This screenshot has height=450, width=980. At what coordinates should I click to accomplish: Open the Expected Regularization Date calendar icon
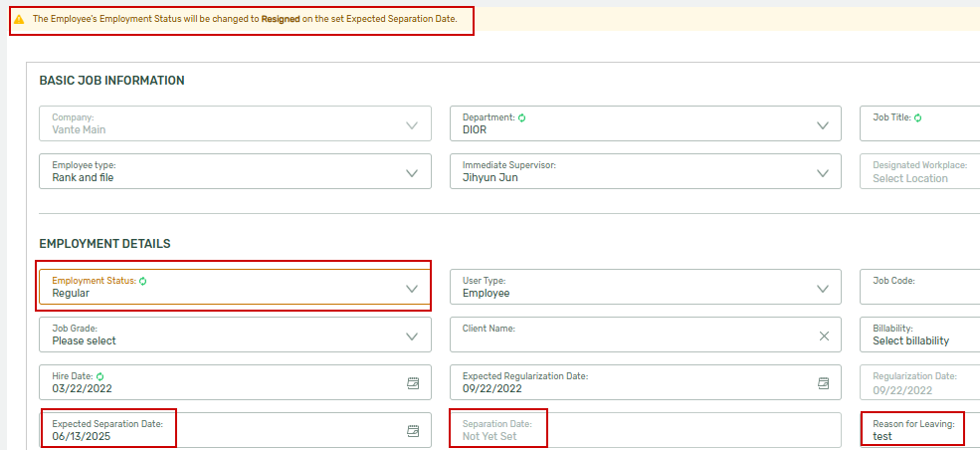[x=824, y=382]
